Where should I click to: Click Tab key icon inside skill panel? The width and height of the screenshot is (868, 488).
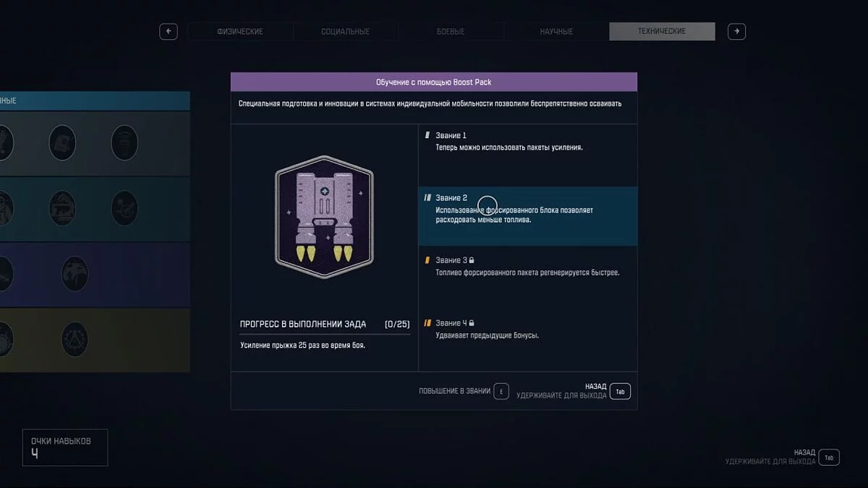620,391
